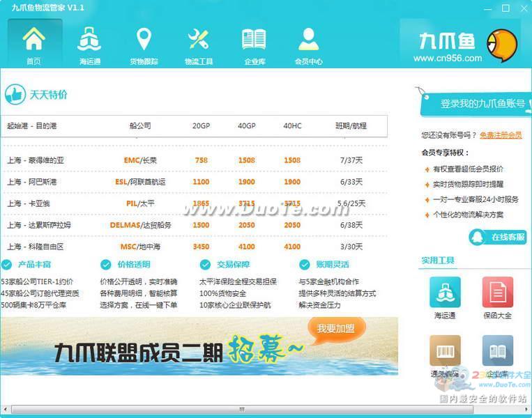Click the 起始港 - 目的港 column header
The width and height of the screenshot is (532, 418).
[32, 126]
